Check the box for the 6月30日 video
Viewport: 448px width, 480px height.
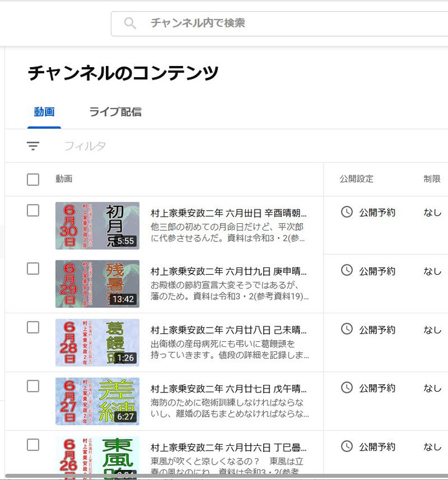point(33,211)
